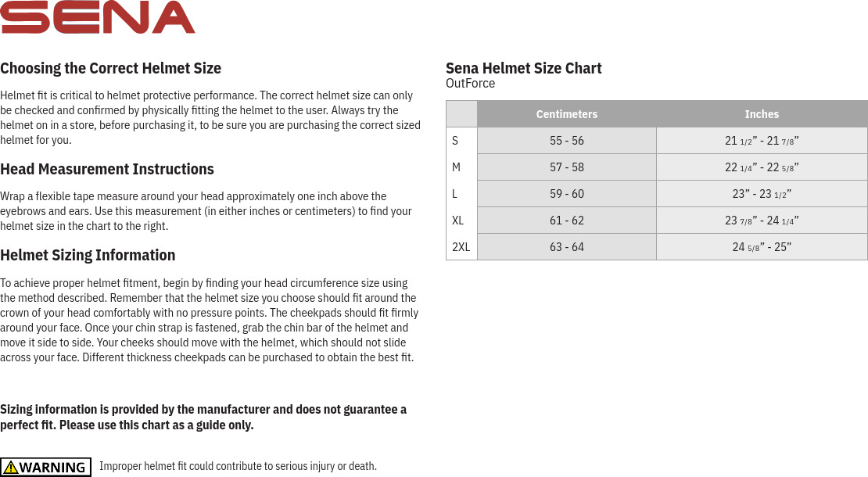Click the '59 - 60' centimeters cell
868x477 pixels.
point(566,194)
